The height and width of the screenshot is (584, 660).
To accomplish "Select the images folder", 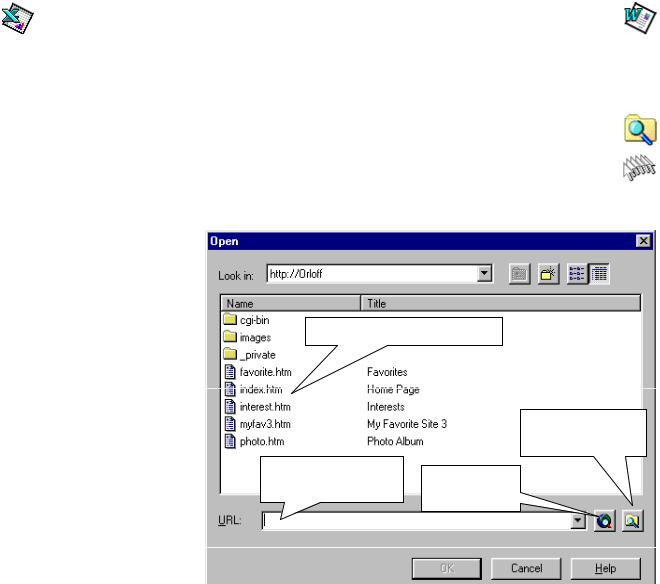I will 255,338.
